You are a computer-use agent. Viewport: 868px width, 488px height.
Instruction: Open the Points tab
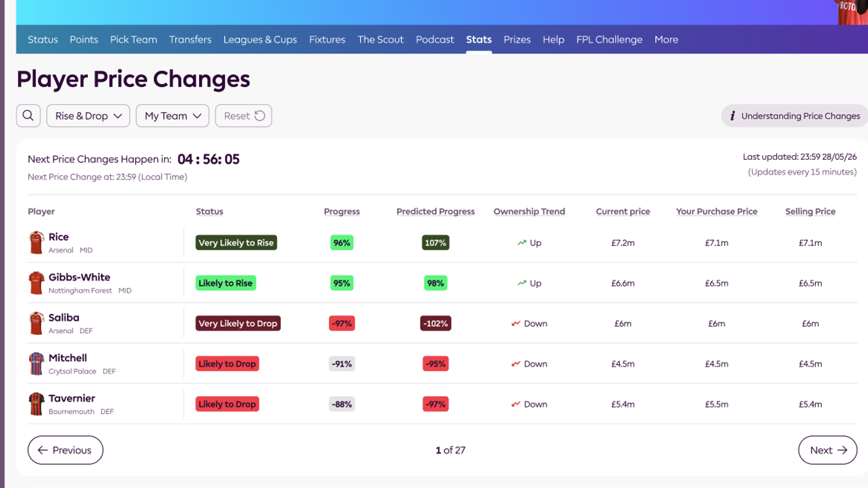point(84,39)
